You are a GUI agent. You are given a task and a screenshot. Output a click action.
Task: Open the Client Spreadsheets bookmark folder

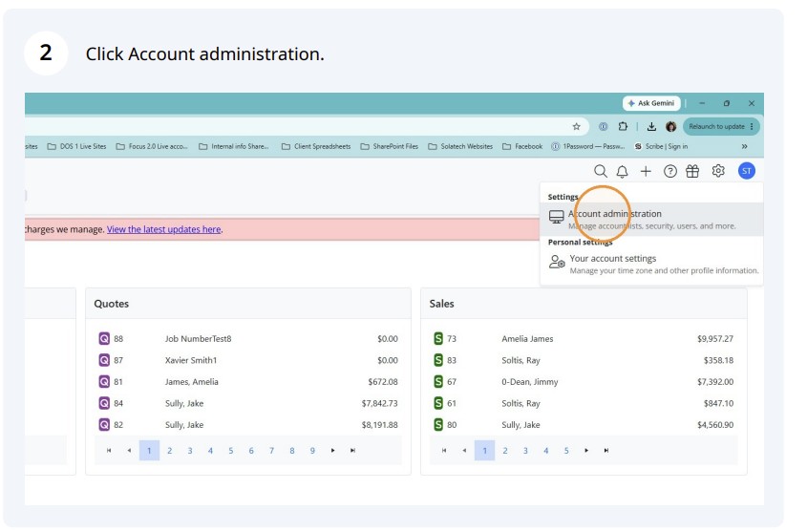click(x=316, y=147)
